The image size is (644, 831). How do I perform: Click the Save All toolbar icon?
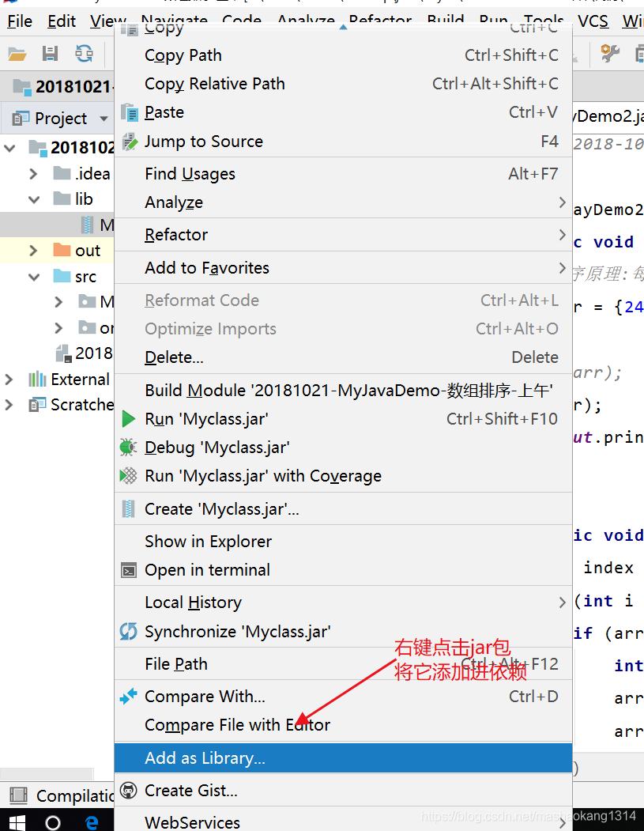(x=51, y=54)
